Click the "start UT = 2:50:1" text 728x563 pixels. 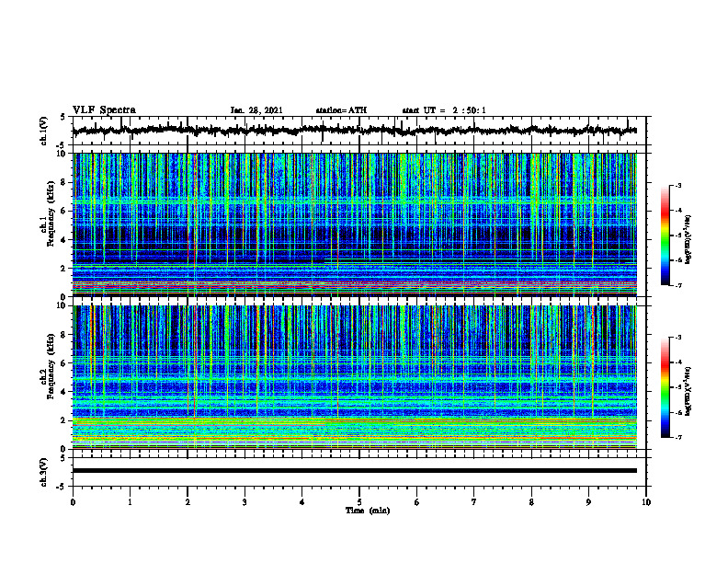[x=444, y=110]
